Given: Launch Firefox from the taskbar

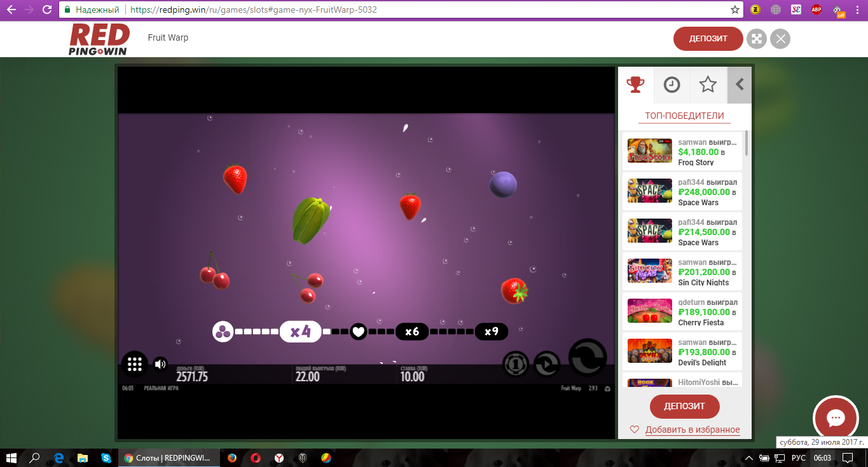Looking at the screenshot, I should (232, 457).
